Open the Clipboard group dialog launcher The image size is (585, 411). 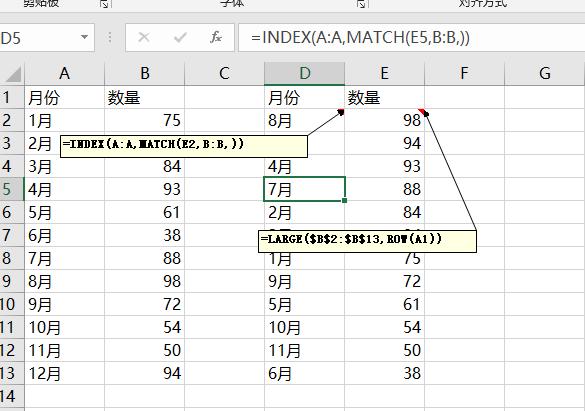click(x=104, y=4)
